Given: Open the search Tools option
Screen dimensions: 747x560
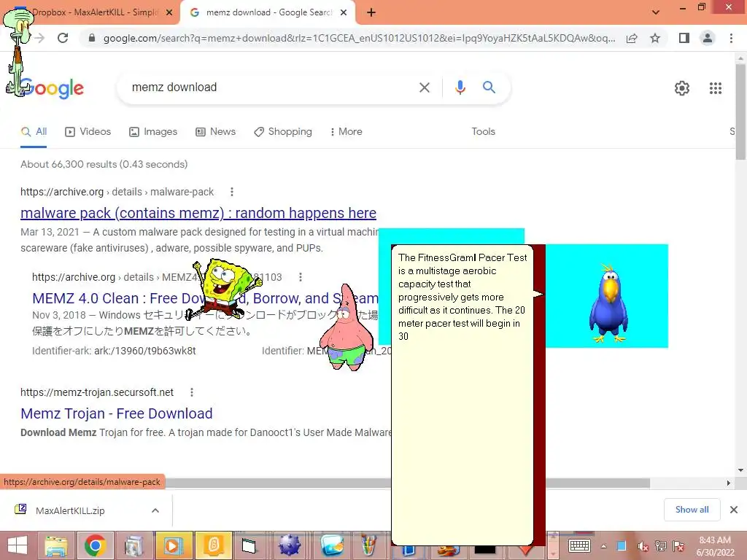Looking at the screenshot, I should (483, 132).
